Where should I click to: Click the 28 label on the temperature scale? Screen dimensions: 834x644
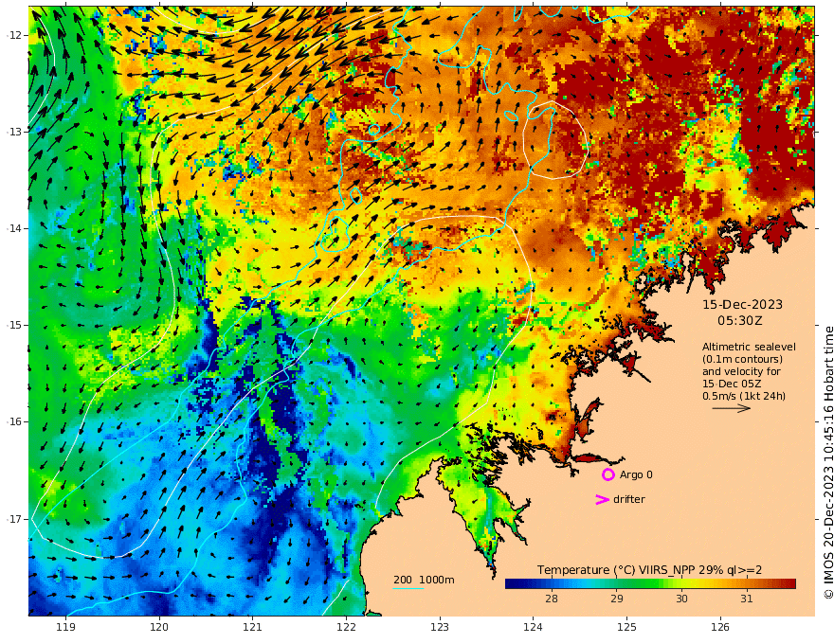click(551, 599)
